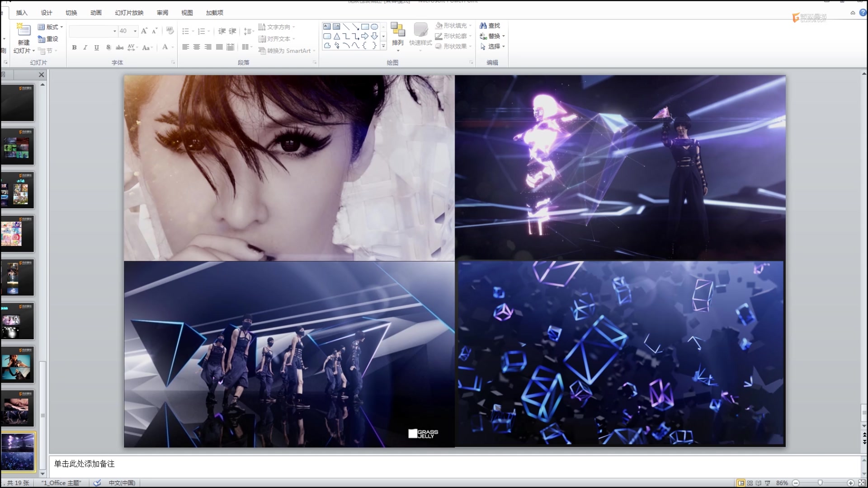Select the Text Box shape icon
Viewport: 868px width, 488px height.
pos(327,27)
